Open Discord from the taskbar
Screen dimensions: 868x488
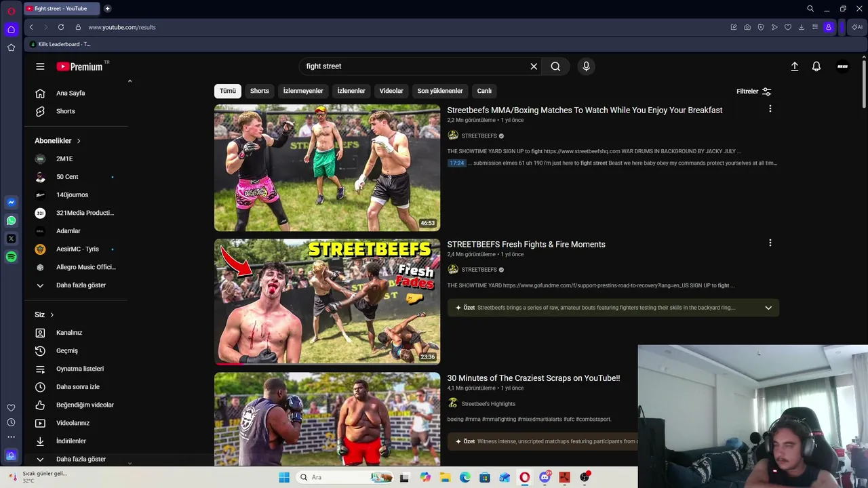click(x=545, y=477)
